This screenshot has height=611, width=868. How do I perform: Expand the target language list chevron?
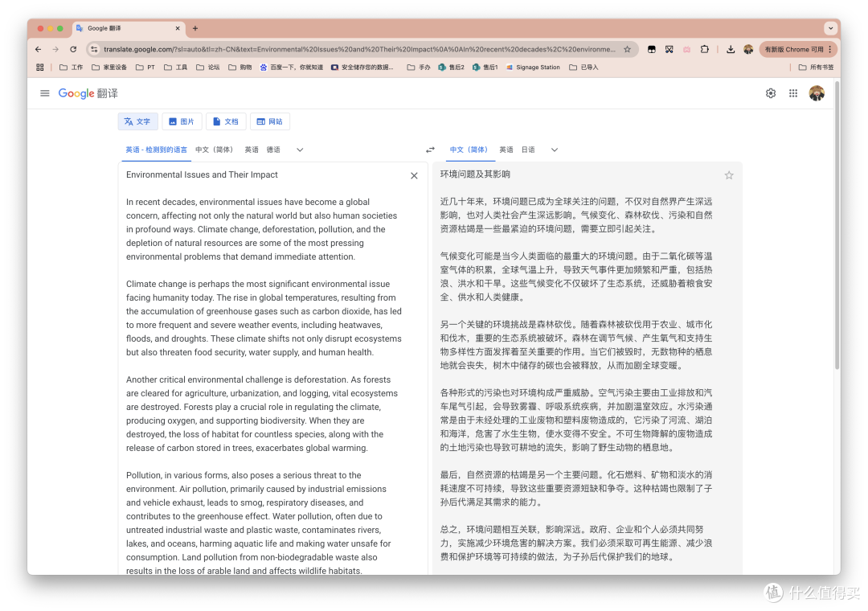tap(554, 150)
